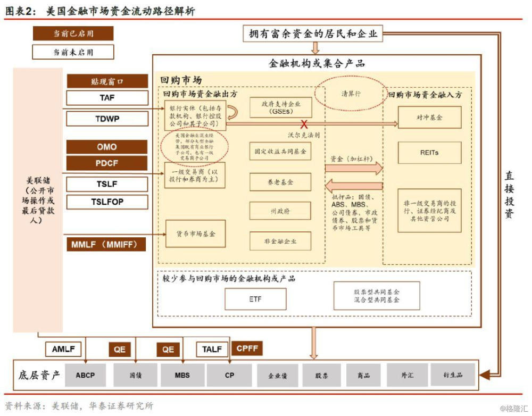Select the TDWP box
The image size is (532, 416).
click(107, 119)
